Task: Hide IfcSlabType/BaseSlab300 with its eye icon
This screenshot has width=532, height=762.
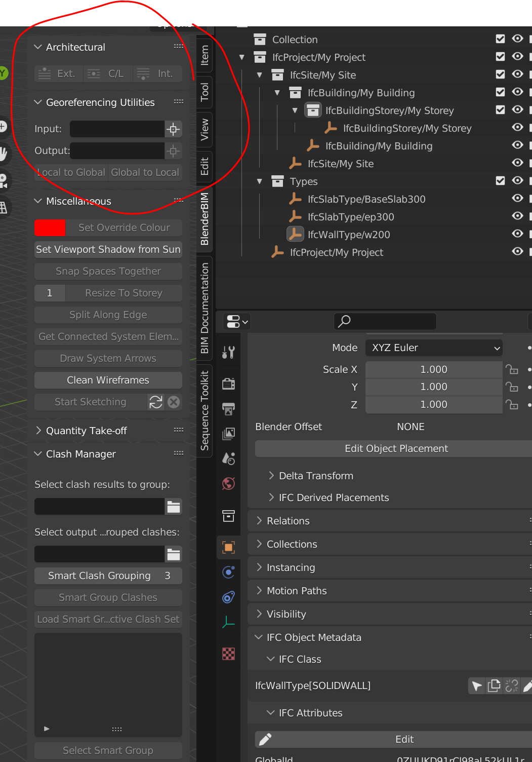Action: (x=517, y=199)
